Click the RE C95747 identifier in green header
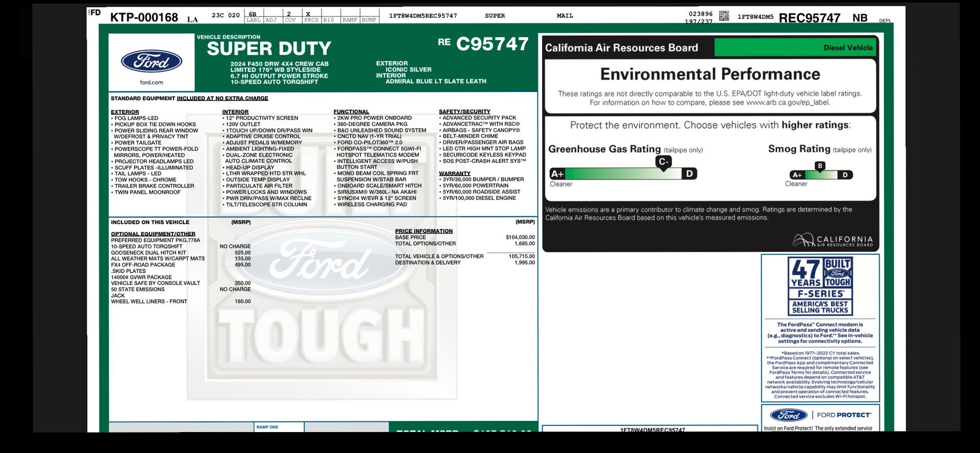This screenshot has width=980, height=453. (x=483, y=44)
